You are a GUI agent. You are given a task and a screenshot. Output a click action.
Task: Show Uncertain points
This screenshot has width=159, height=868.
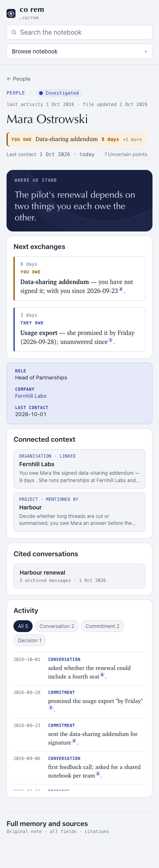[x=126, y=154]
